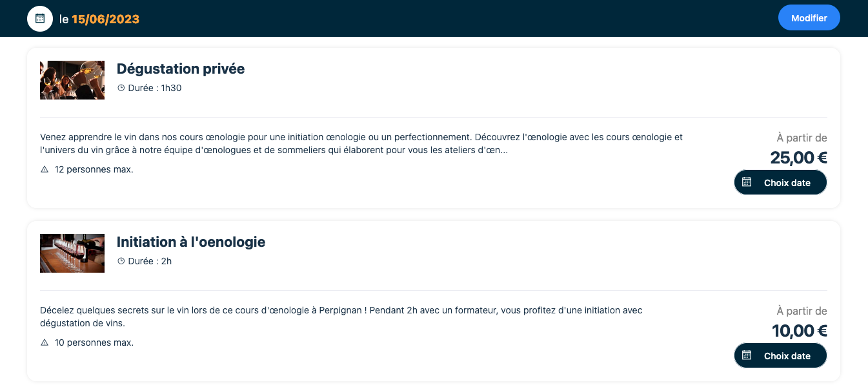868x389 pixels.
Task: Click the warning icon beside 12 personnes max.
Action: point(45,169)
